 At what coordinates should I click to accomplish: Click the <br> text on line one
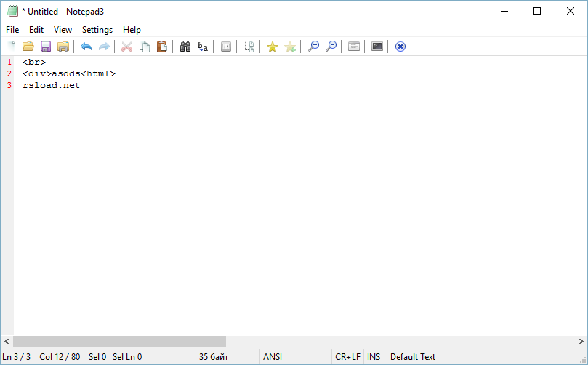[x=34, y=62]
